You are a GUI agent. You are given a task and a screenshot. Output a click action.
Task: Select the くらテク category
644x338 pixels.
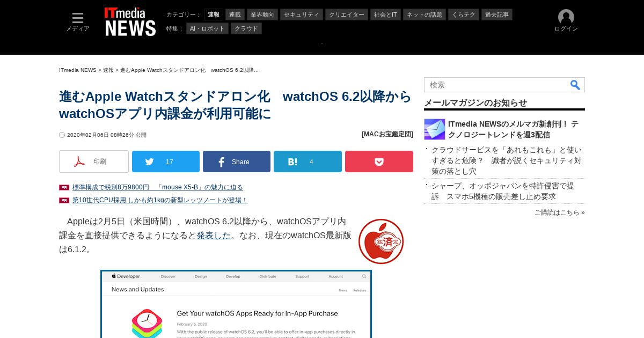[x=464, y=14]
